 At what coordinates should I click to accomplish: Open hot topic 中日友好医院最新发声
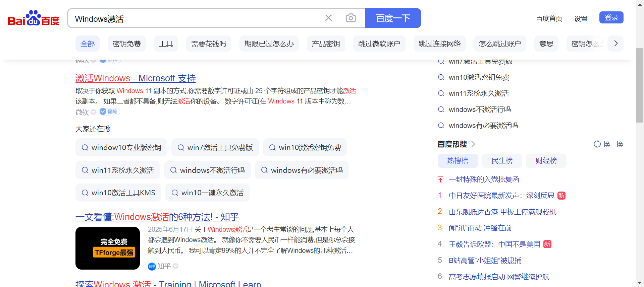[501, 196]
